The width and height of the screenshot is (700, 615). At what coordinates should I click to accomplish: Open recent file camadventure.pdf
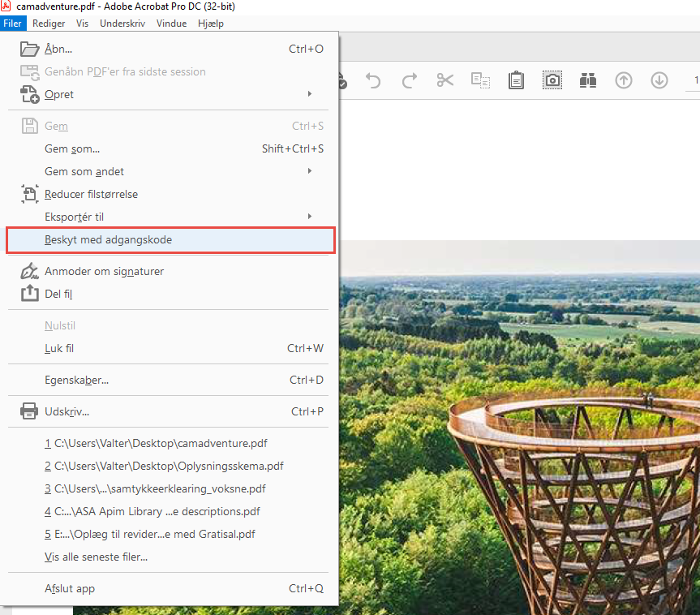168,444
